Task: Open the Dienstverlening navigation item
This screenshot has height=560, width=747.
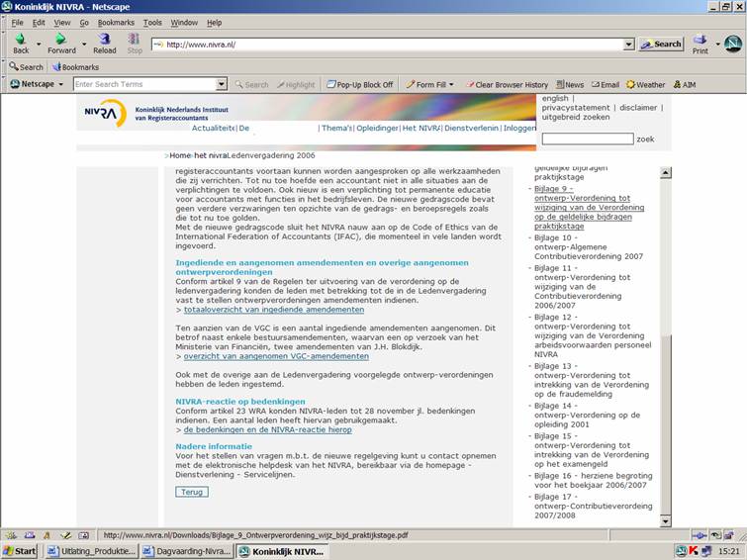Action: [x=471, y=128]
